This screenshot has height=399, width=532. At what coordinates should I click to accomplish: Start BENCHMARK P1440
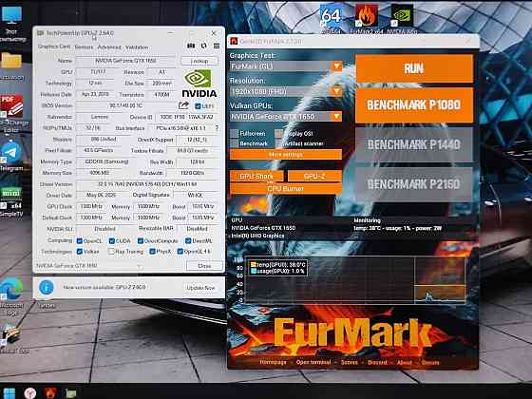pyautogui.click(x=414, y=144)
